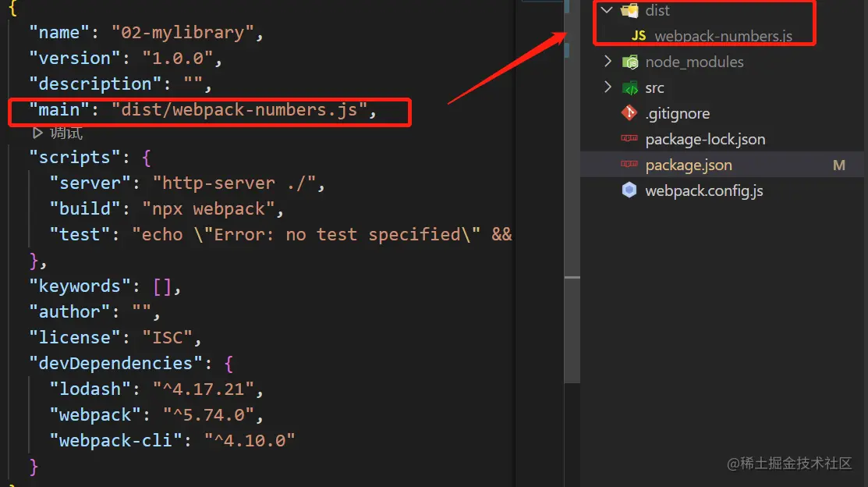Click the opening brace after "devDependencies"

[229, 364]
